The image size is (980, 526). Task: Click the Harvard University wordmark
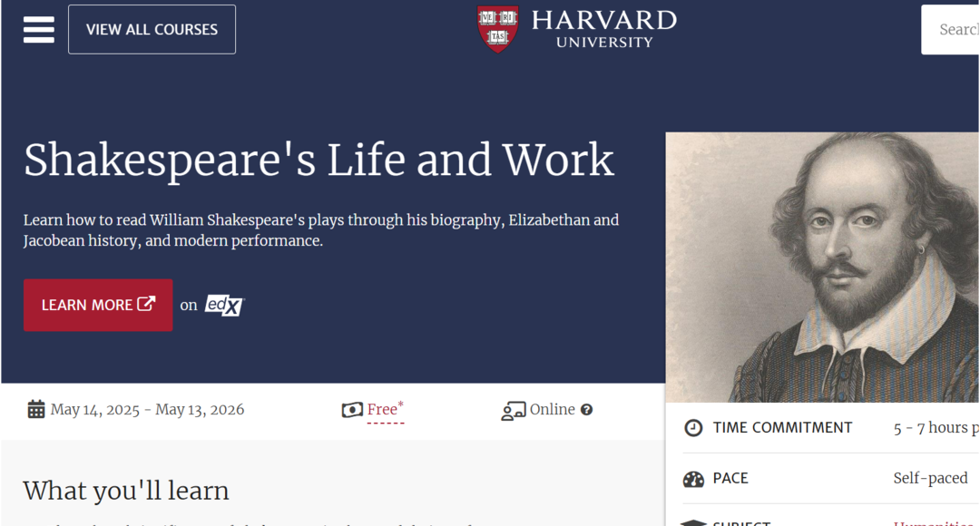[x=603, y=29]
